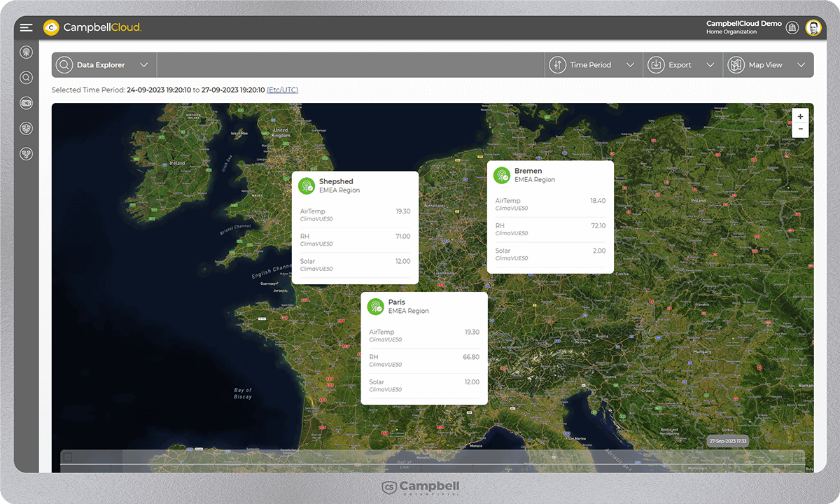Click the Paris station green icon
840x504 pixels.
tap(375, 307)
